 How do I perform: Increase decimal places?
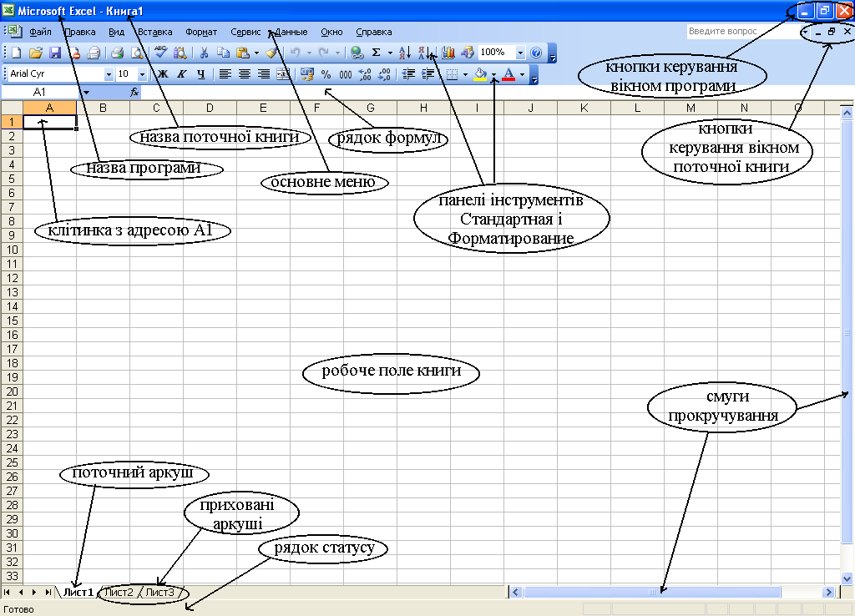point(365,73)
